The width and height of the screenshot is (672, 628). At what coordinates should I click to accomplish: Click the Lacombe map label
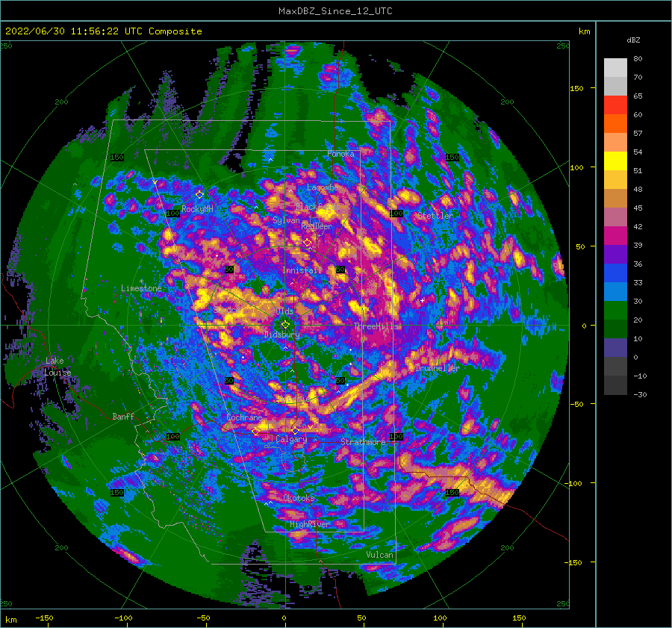[x=323, y=187]
